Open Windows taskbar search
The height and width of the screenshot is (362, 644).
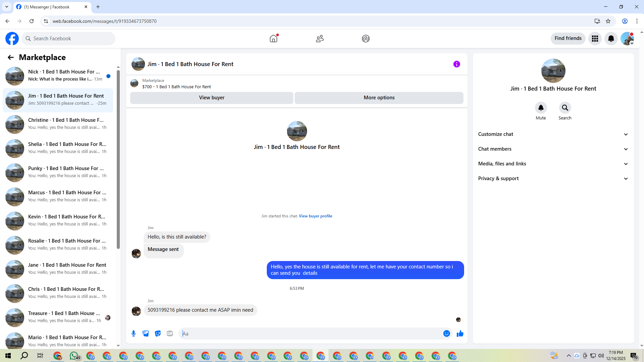click(x=24, y=356)
